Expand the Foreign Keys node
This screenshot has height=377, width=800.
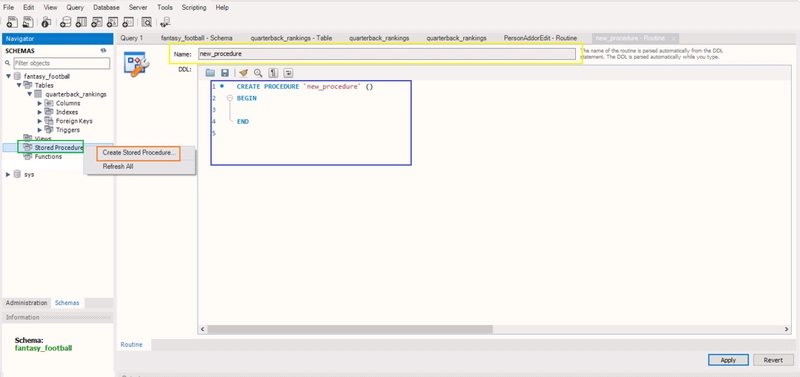[x=40, y=121]
